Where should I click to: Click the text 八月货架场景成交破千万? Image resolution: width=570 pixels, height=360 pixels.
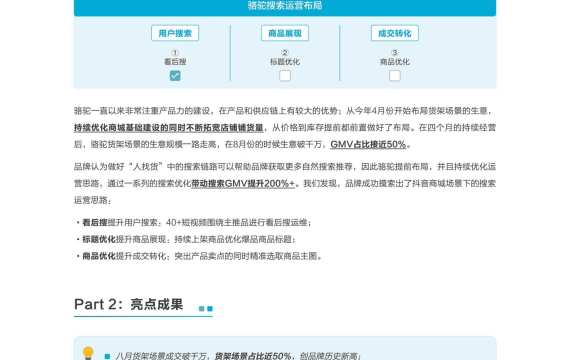161,356
